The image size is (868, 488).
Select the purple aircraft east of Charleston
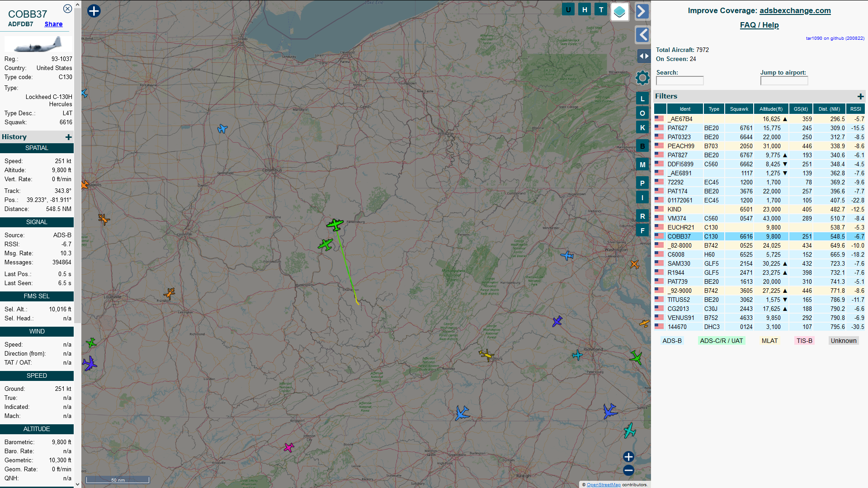557,321
